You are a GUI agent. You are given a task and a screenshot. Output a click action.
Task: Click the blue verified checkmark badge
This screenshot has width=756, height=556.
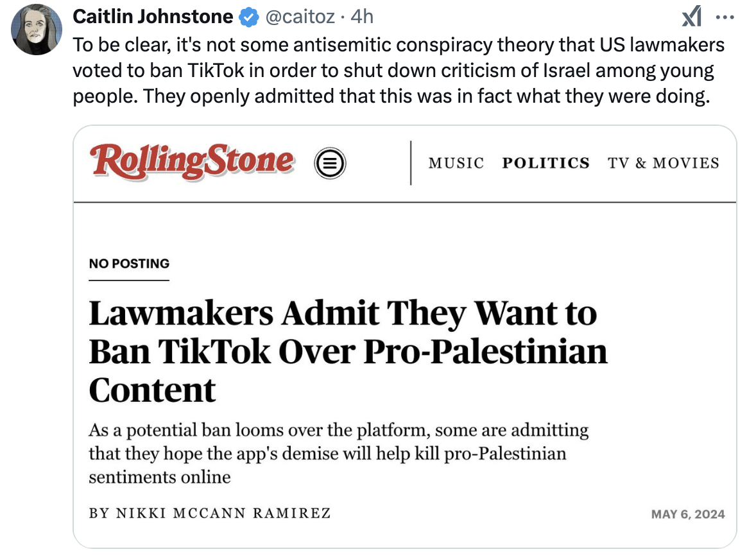248,17
